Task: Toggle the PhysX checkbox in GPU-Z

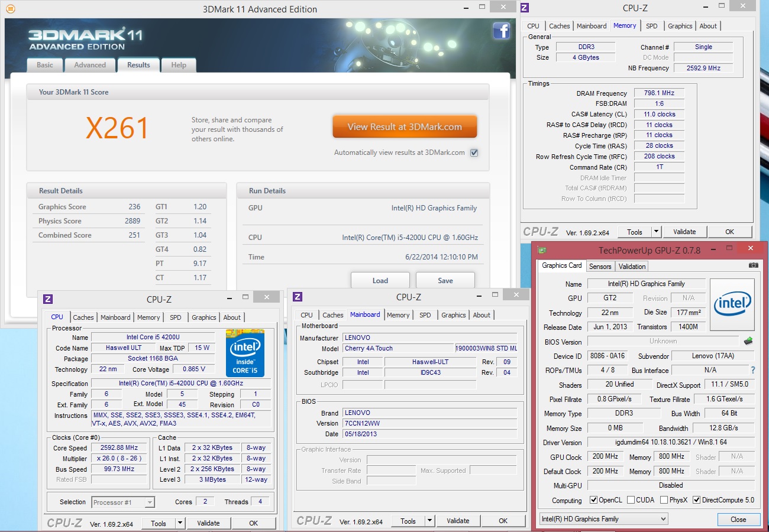Action: (664, 500)
